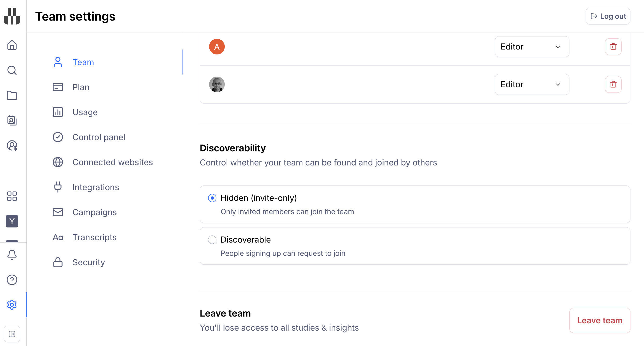Screen dimensions: 644x346
Task: Open the apps grid icon
Action: 12,196
